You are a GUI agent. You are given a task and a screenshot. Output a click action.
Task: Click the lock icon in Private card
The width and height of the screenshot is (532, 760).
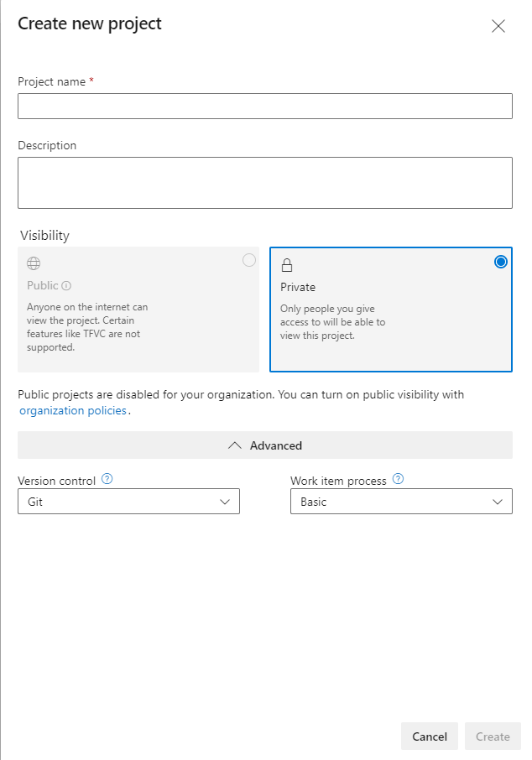[287, 265]
